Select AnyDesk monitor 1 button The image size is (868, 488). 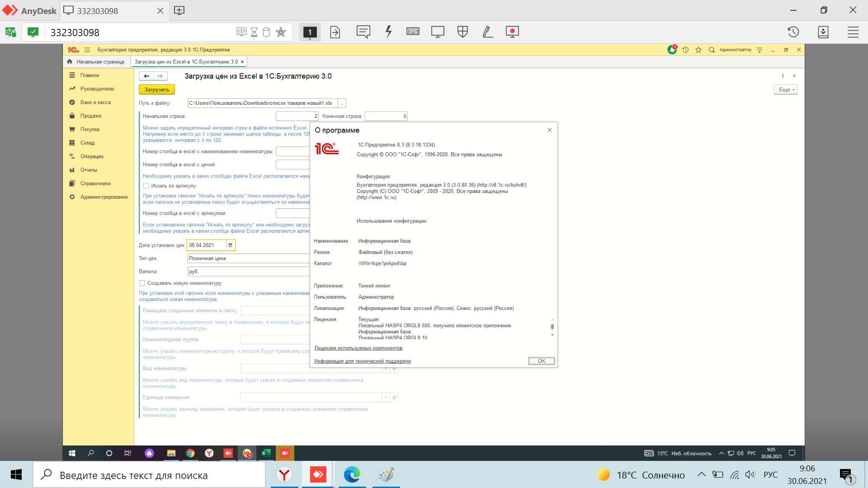(310, 32)
